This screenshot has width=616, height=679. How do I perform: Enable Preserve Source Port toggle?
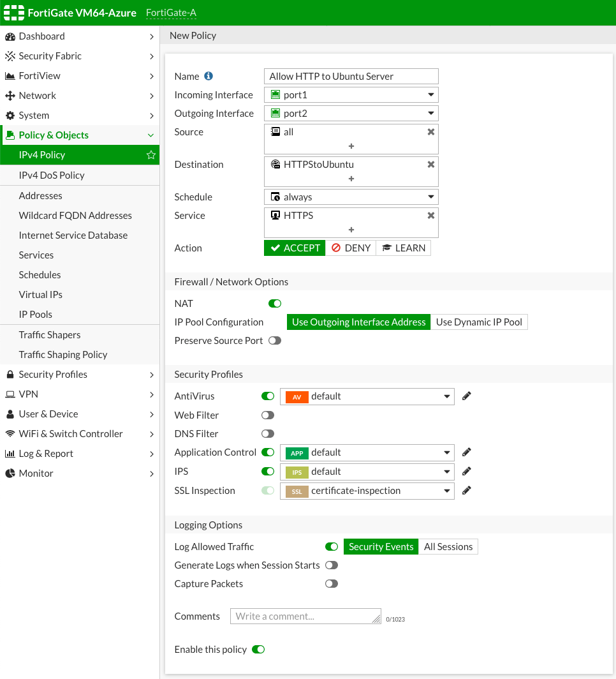(275, 341)
